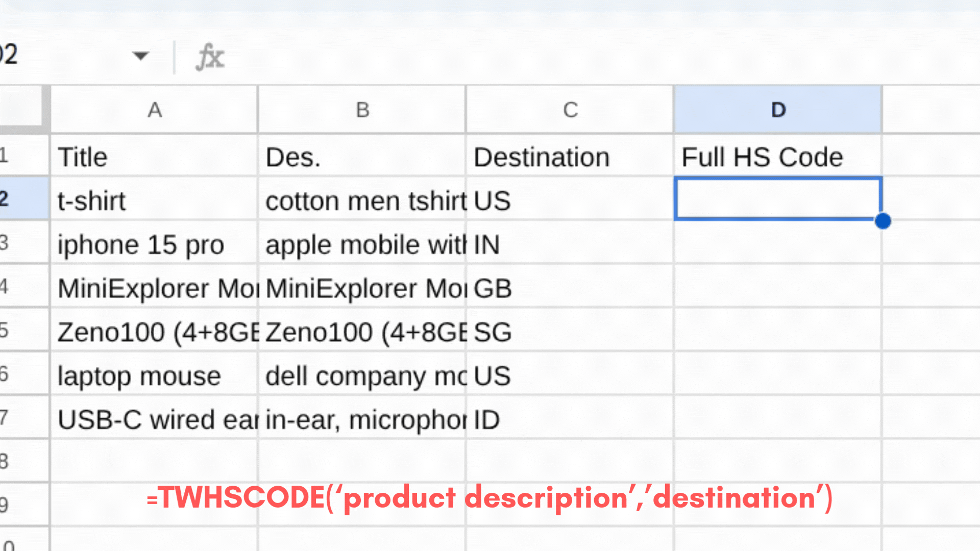Click the blue fill handle on D2
The width and height of the screenshot is (980, 551).
tap(883, 221)
